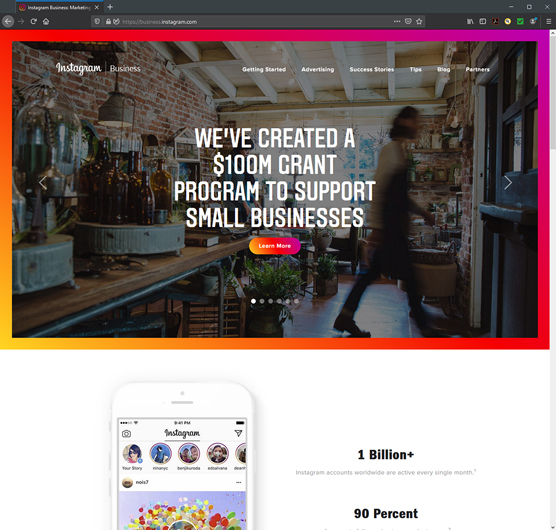Open the Firefox Library icon
This screenshot has height=530, width=556.
pos(470,22)
